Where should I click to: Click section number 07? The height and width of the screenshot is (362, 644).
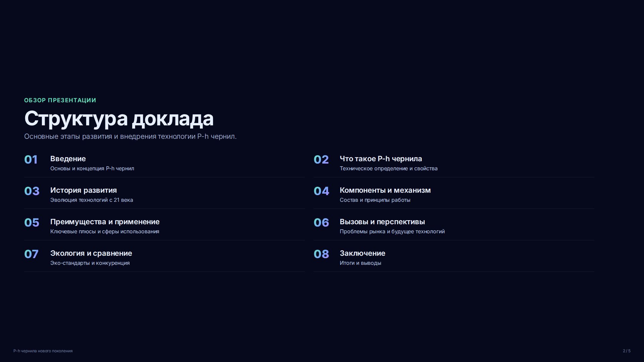click(32, 254)
